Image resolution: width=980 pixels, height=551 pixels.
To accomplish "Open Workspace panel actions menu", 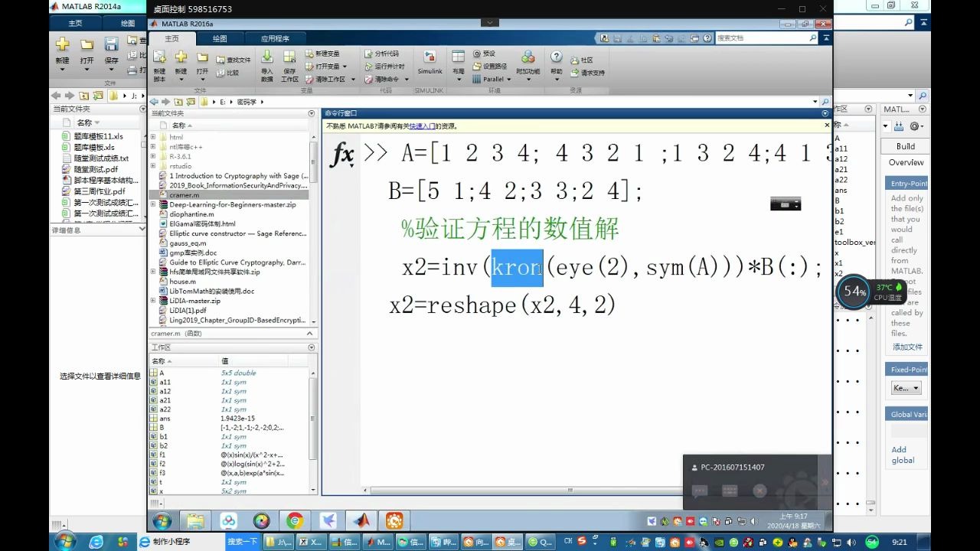I will tap(312, 347).
